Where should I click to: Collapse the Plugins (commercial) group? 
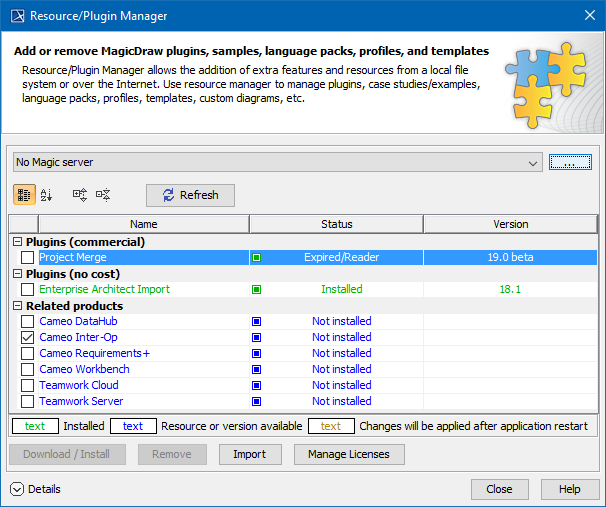(18, 242)
